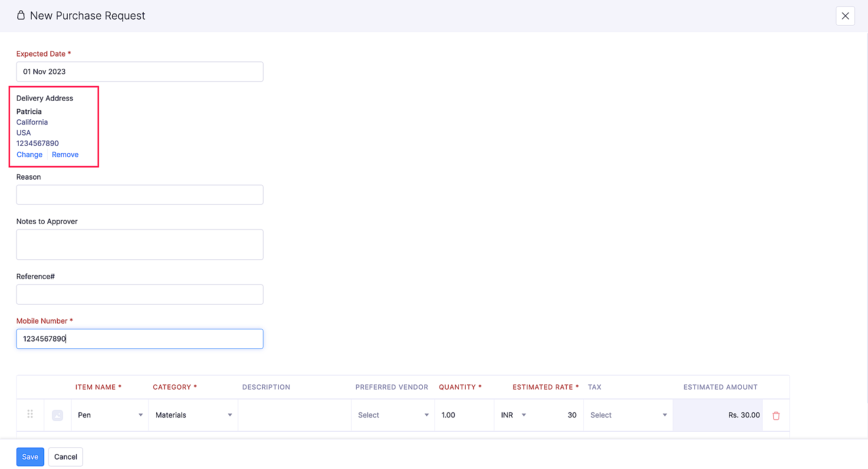Click the red trash delete row icon

(x=776, y=416)
